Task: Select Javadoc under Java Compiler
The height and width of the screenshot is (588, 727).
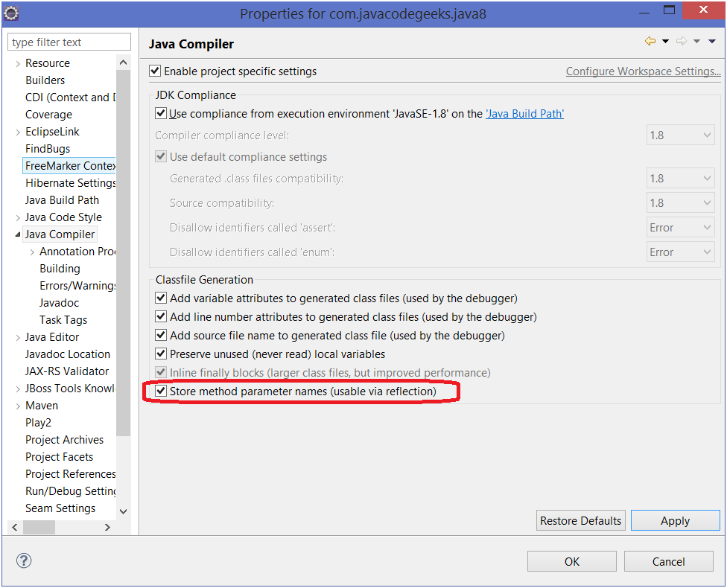Action: 59,303
